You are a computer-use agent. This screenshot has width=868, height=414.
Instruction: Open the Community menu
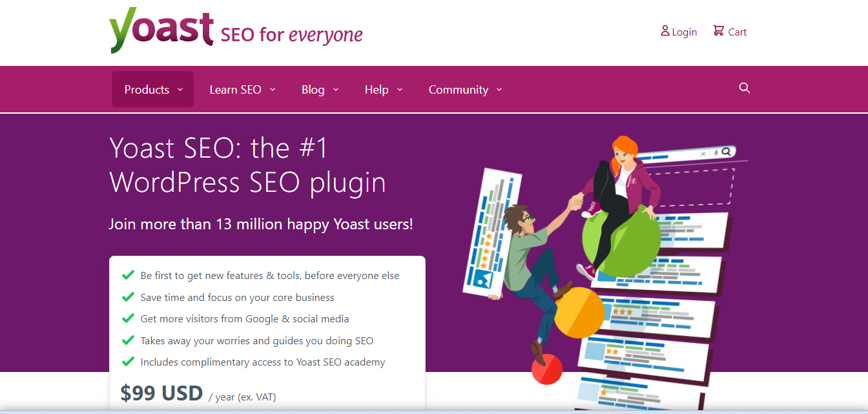pyautogui.click(x=466, y=90)
